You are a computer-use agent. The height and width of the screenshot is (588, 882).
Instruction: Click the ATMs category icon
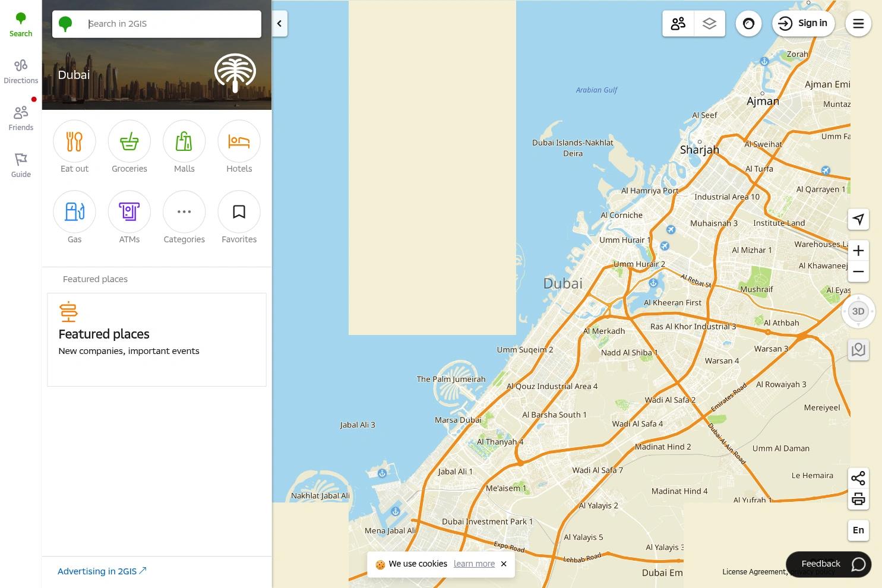129,211
